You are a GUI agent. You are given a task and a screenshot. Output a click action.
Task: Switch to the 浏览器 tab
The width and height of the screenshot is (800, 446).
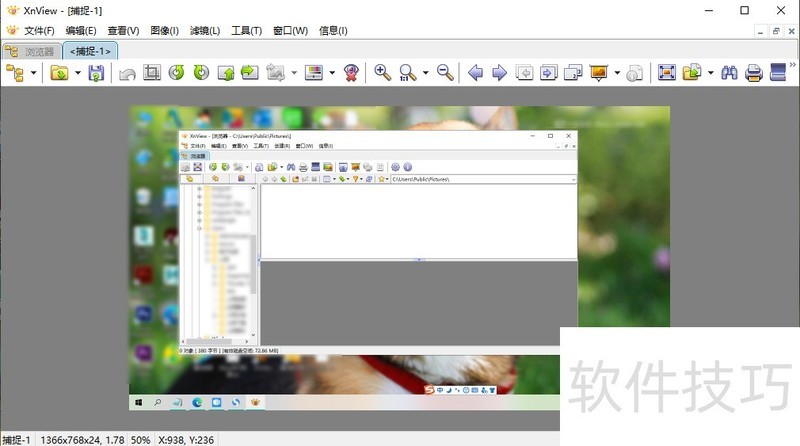(x=32, y=52)
